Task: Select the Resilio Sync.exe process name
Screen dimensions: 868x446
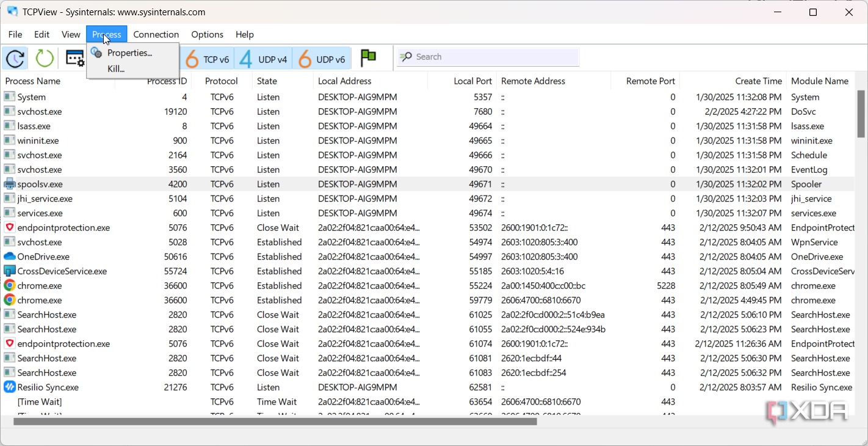Action: [48, 387]
